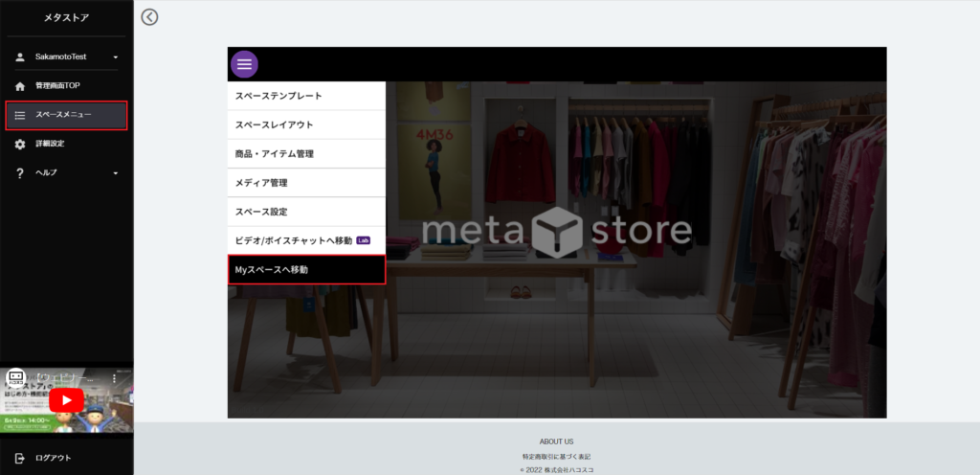Viewport: 980px width, 475px height.
Task: Select スペースレイアウト menu item
Action: tap(306, 125)
